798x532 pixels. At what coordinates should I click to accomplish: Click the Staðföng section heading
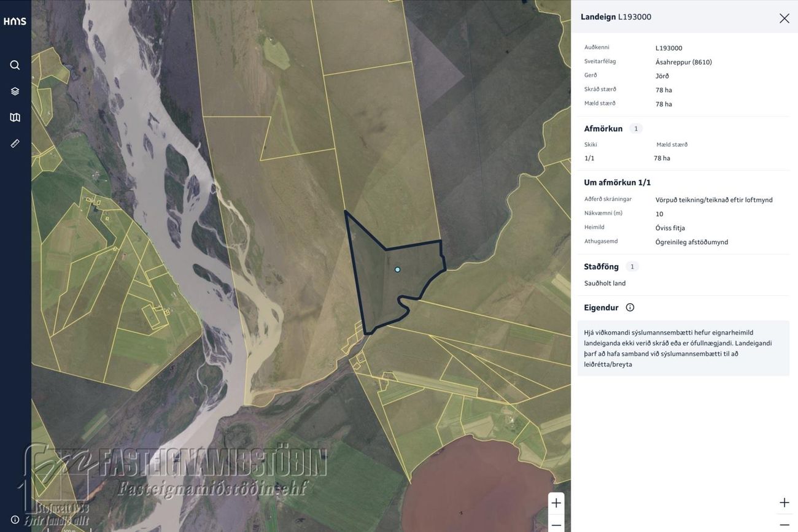pyautogui.click(x=602, y=266)
